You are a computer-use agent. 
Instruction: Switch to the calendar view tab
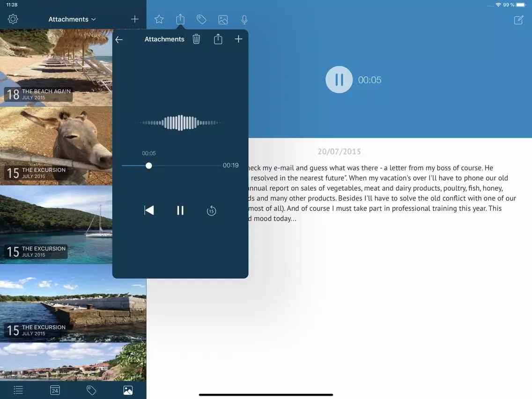[x=55, y=390]
